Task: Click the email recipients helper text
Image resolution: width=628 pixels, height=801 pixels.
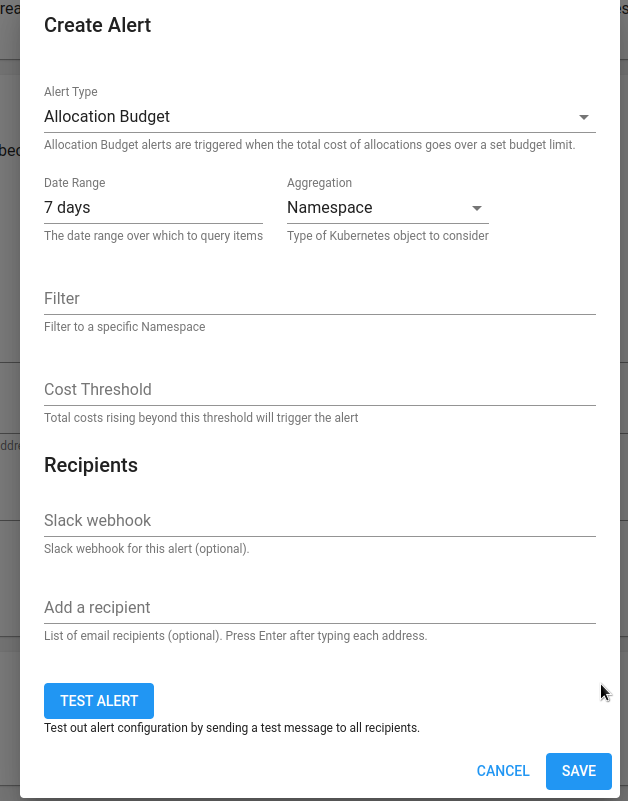Action: coord(236,635)
